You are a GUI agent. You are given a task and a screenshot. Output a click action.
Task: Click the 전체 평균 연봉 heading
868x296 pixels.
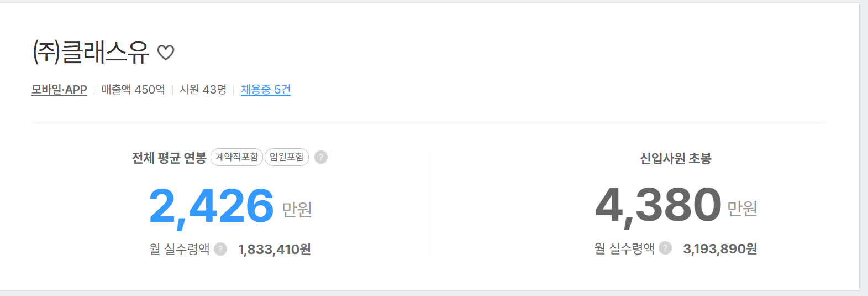[x=169, y=158]
